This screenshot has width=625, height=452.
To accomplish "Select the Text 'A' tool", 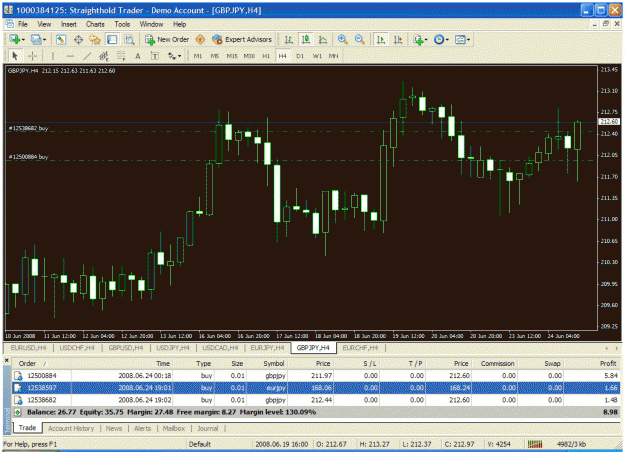I will coord(138,56).
